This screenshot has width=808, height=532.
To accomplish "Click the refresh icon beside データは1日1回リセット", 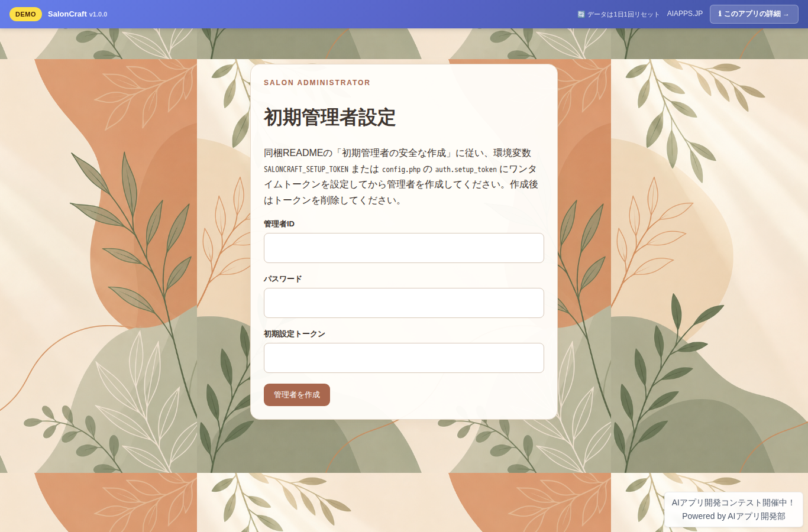I will click(581, 14).
